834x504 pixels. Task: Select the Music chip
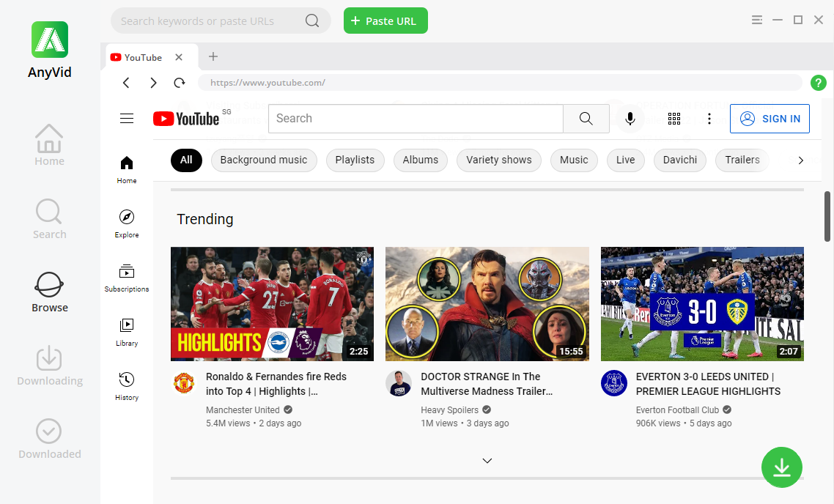coord(574,160)
